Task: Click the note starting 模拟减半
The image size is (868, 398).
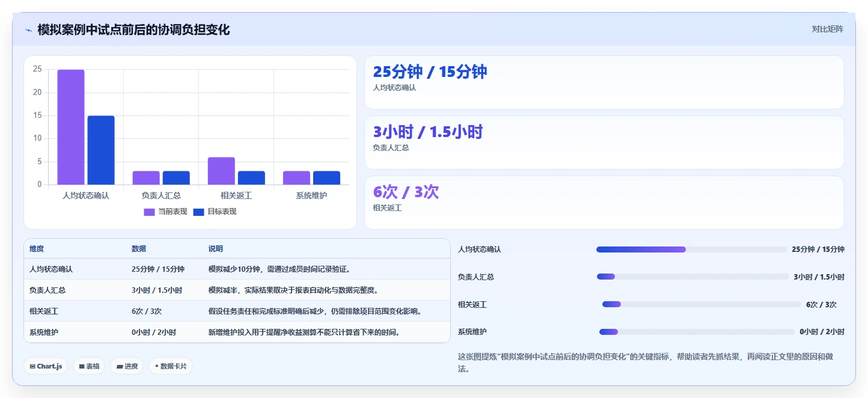Action: pos(295,290)
